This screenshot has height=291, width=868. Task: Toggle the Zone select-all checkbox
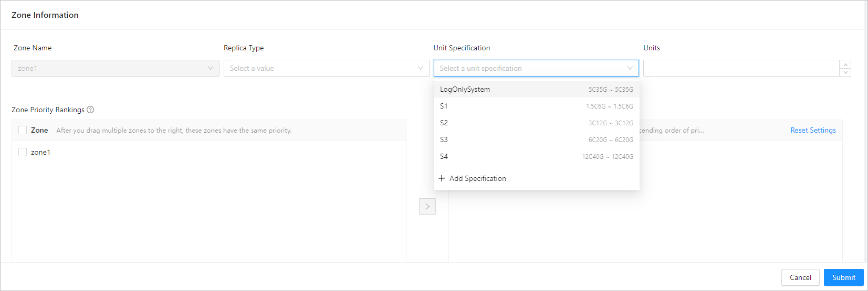(23, 130)
